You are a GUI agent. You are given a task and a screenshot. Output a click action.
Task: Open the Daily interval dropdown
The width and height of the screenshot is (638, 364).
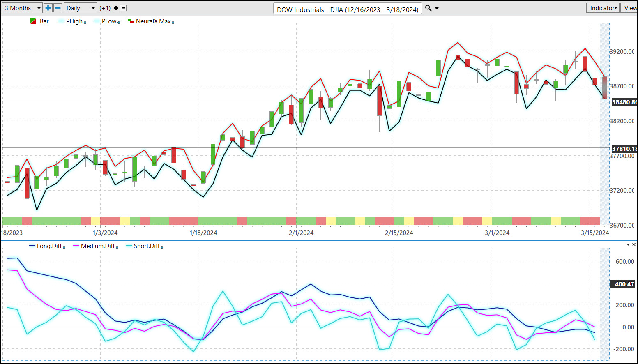pos(81,8)
